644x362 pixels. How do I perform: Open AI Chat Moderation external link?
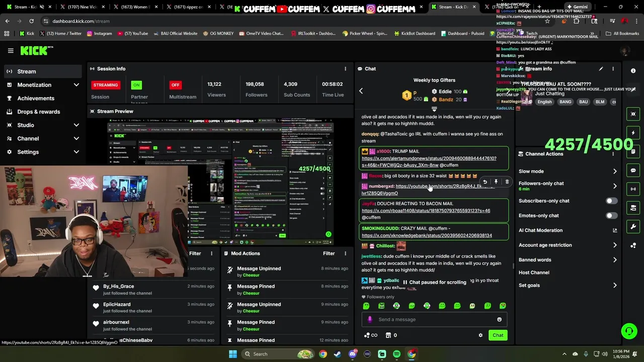click(x=615, y=230)
